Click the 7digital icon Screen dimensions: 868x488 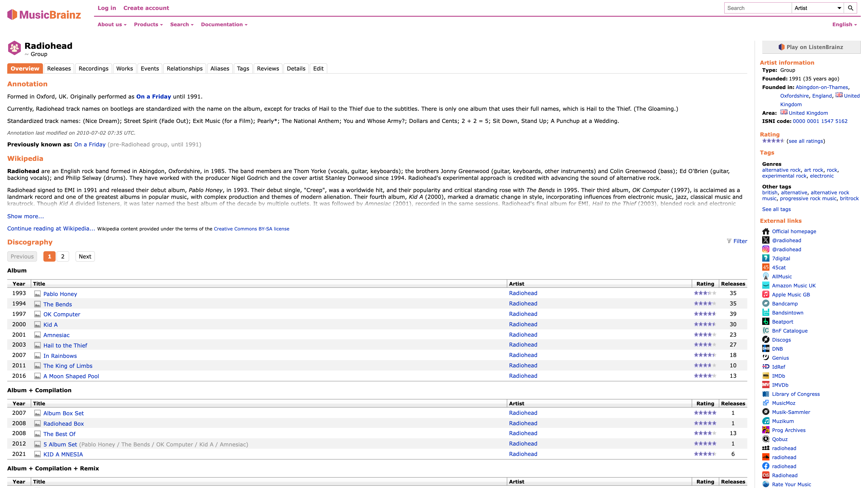[766, 258]
